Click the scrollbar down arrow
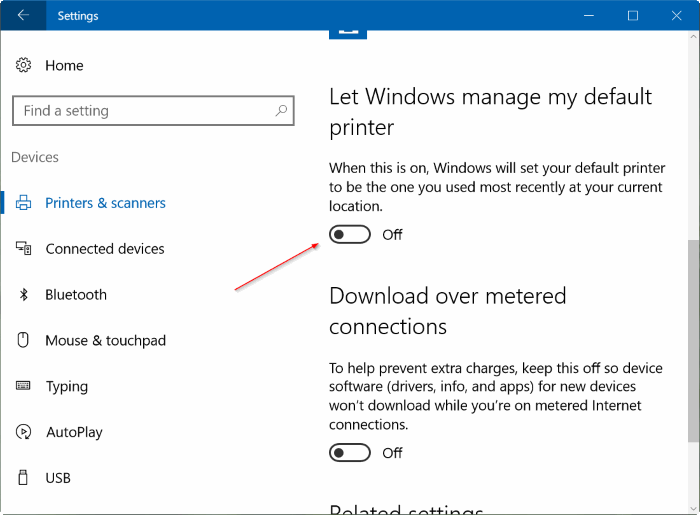The width and height of the screenshot is (700, 515). click(693, 508)
